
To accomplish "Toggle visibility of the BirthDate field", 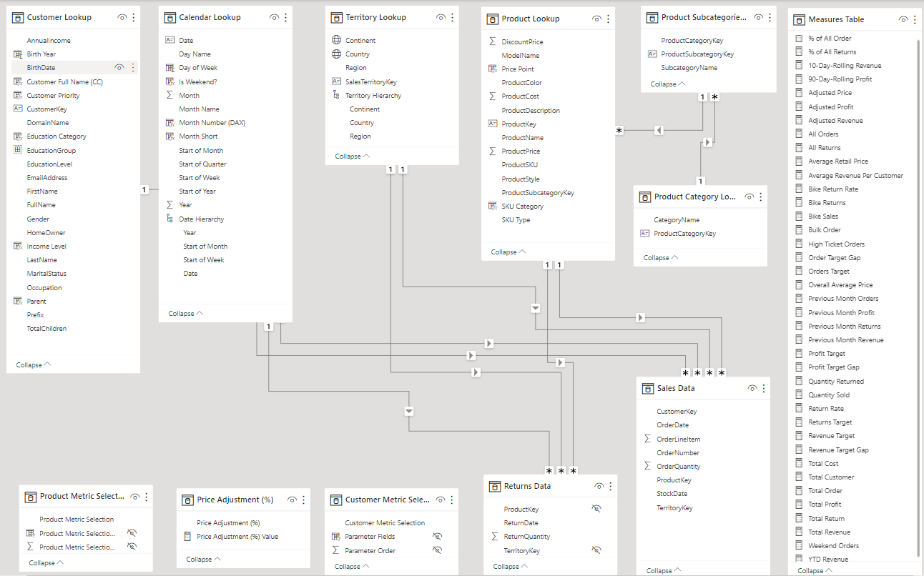I will pyautogui.click(x=119, y=68).
